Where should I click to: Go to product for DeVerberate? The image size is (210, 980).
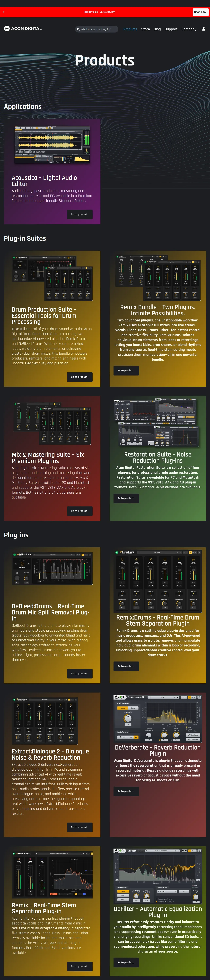coord(126,791)
